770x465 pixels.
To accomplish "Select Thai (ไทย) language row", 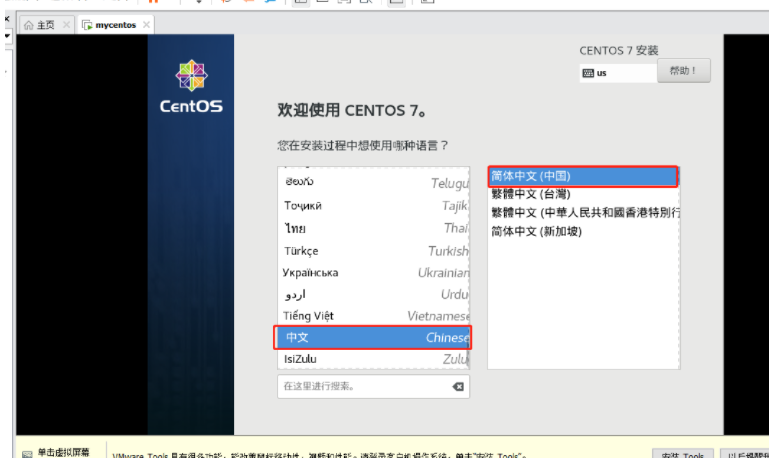I will click(373, 228).
